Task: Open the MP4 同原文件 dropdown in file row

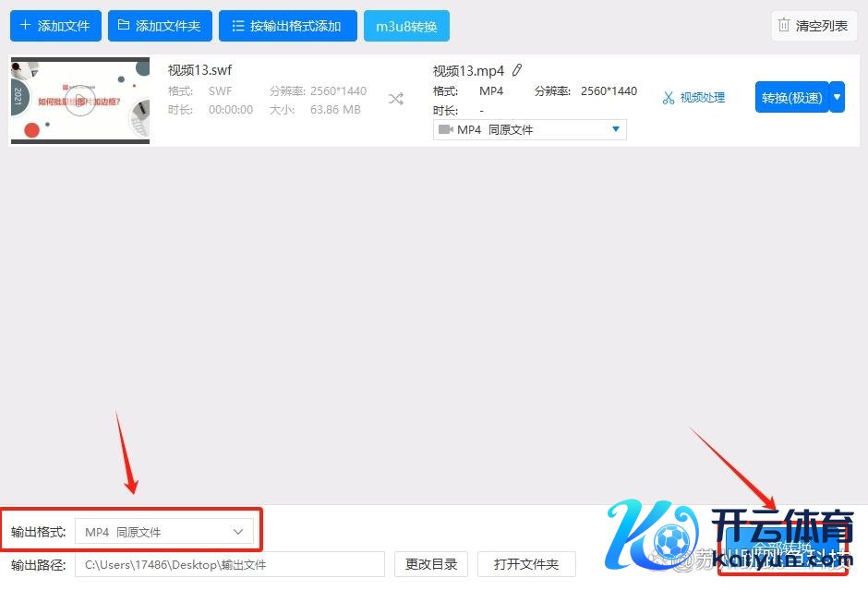Action: pos(529,130)
